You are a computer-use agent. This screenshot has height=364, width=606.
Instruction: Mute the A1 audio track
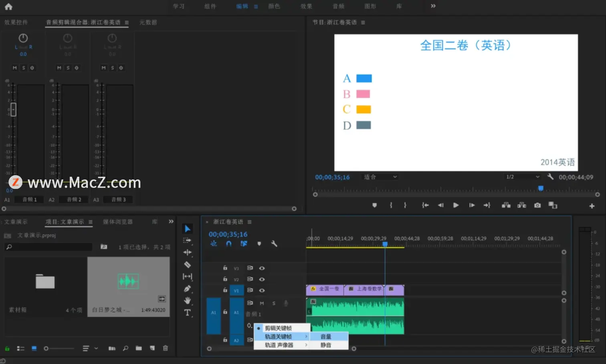(x=262, y=303)
